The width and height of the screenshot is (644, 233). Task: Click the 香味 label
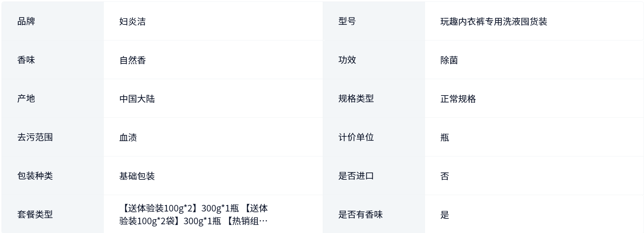pos(26,60)
